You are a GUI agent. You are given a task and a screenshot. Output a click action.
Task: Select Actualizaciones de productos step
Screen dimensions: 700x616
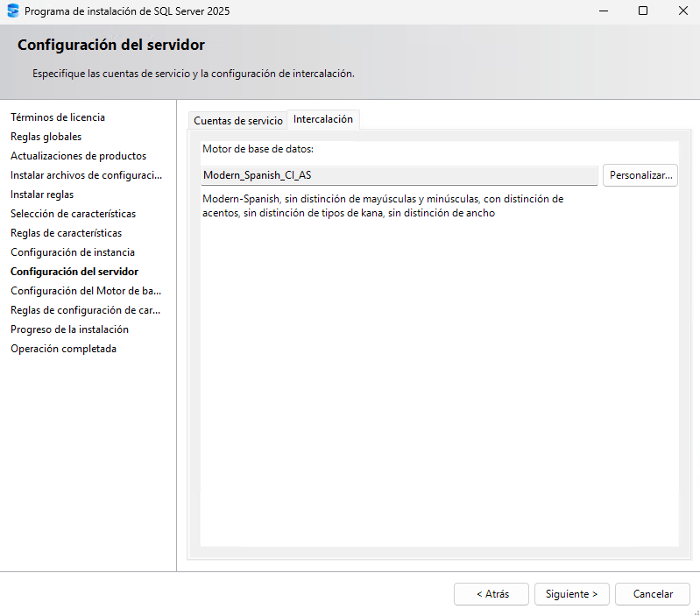coord(79,156)
